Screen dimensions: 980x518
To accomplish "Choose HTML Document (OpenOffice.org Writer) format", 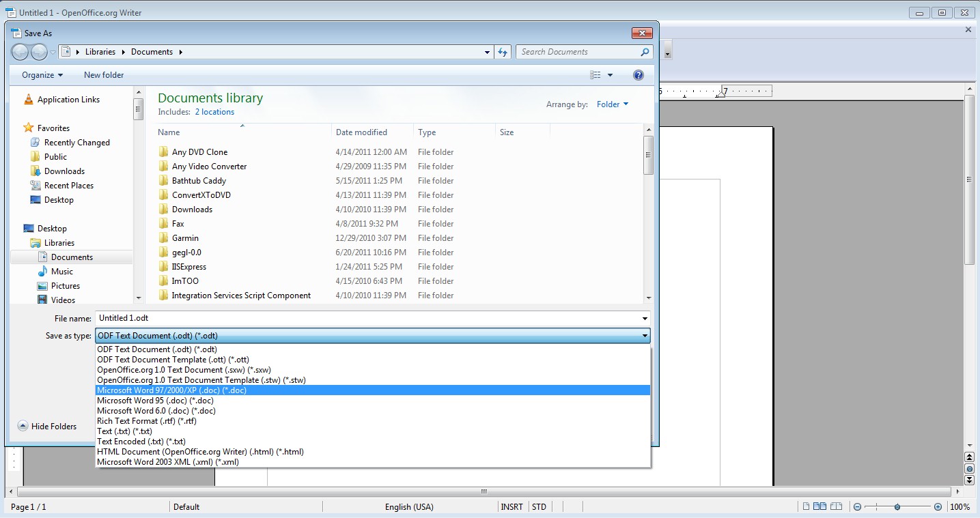I will [373, 452].
